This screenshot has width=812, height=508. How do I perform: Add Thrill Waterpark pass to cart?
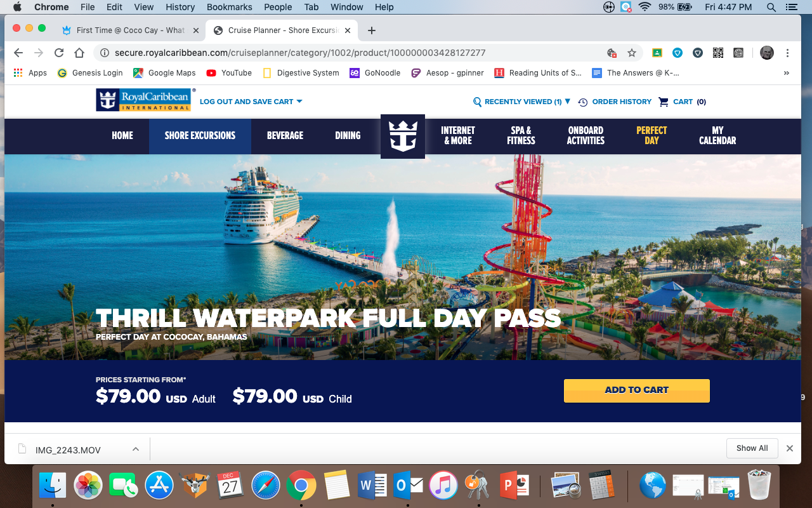pos(637,391)
